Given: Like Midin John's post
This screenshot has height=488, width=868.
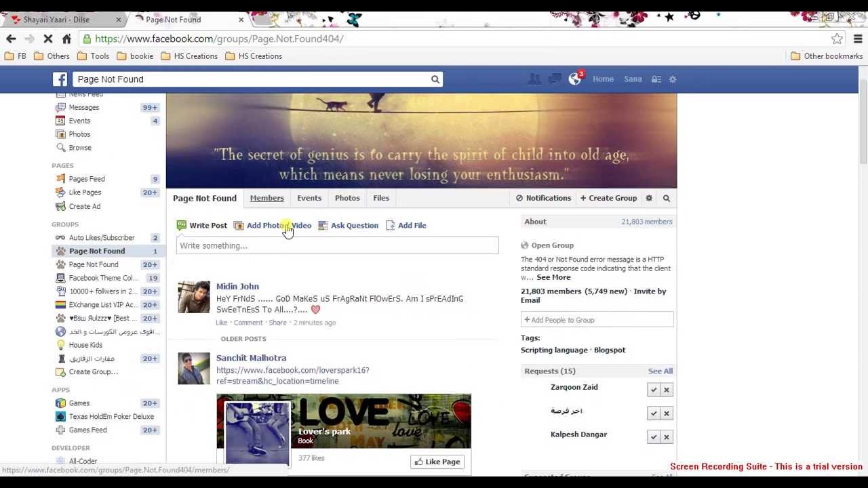Looking at the screenshot, I should [x=222, y=323].
